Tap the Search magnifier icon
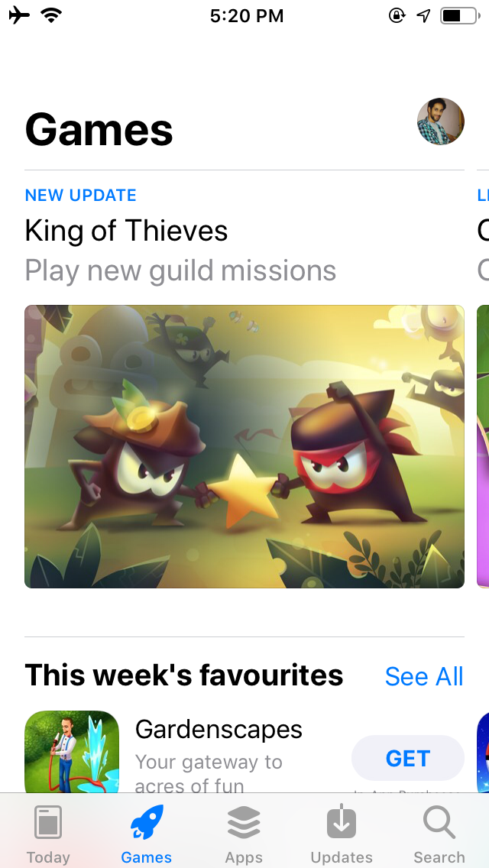The width and height of the screenshot is (489, 868). pos(439,823)
